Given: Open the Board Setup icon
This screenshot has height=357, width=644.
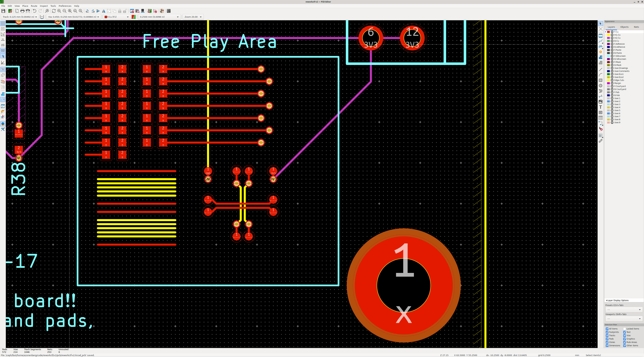Looking at the screenshot, I should coord(10,11).
